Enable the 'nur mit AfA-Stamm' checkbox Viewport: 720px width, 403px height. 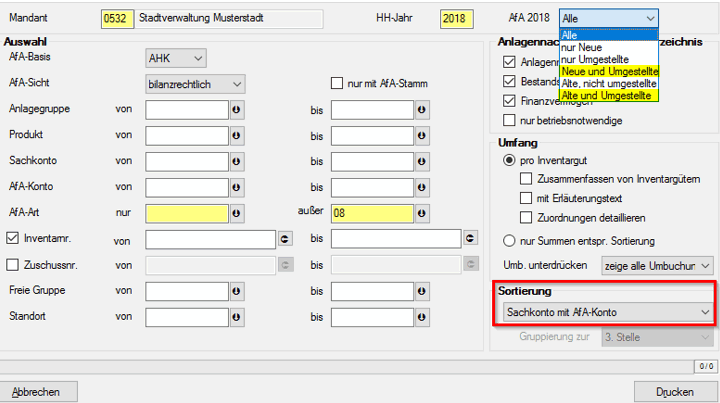click(x=338, y=84)
